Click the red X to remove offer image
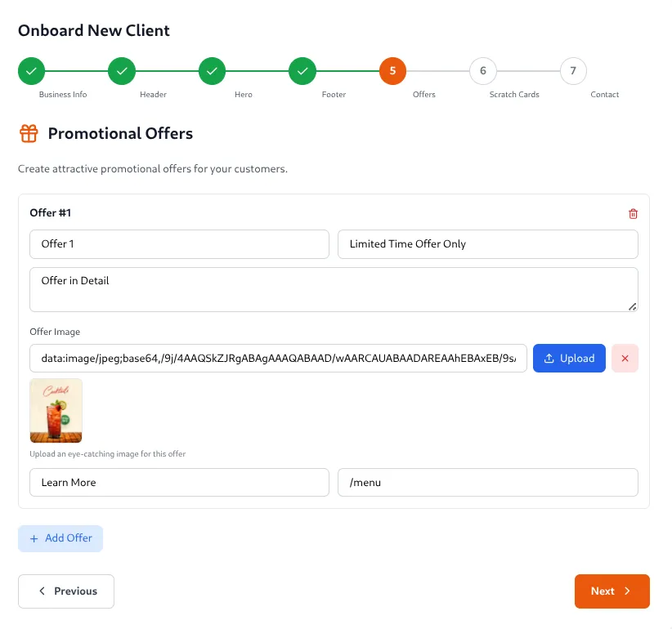The image size is (672, 629). click(625, 359)
